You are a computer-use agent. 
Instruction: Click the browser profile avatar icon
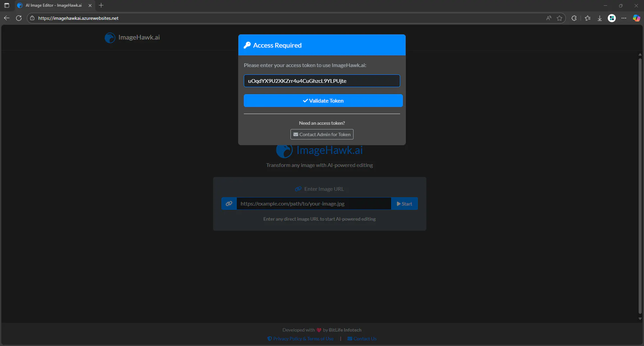612,18
